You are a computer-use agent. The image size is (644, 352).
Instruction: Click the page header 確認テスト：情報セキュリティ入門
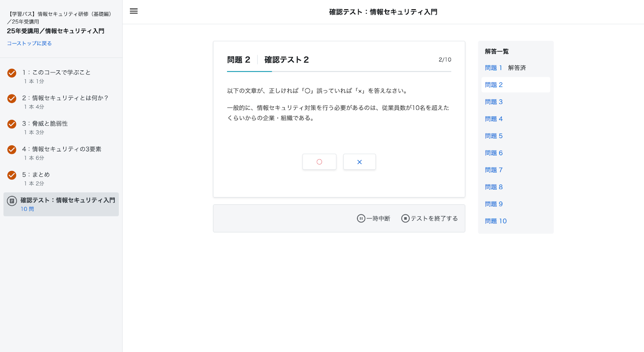(383, 12)
